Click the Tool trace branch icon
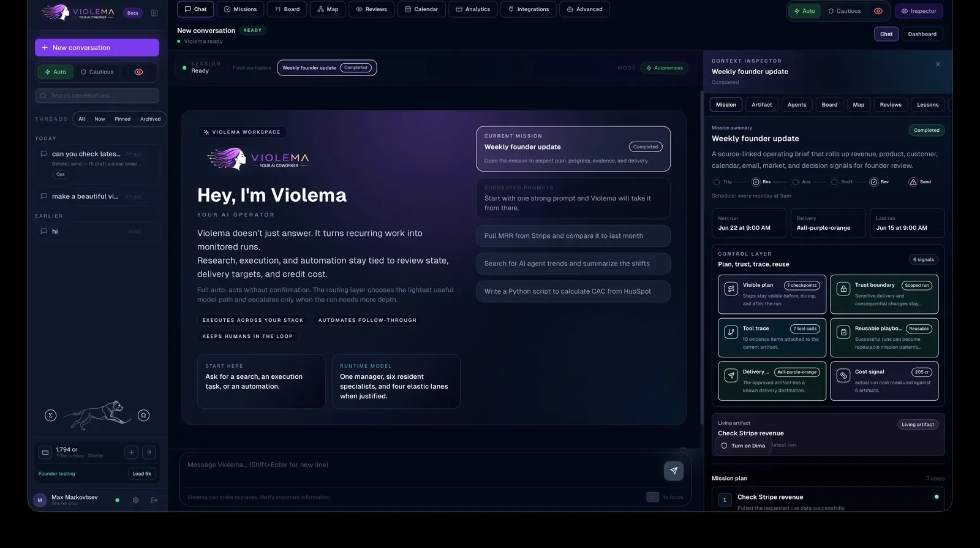The image size is (980, 548). coord(731,332)
